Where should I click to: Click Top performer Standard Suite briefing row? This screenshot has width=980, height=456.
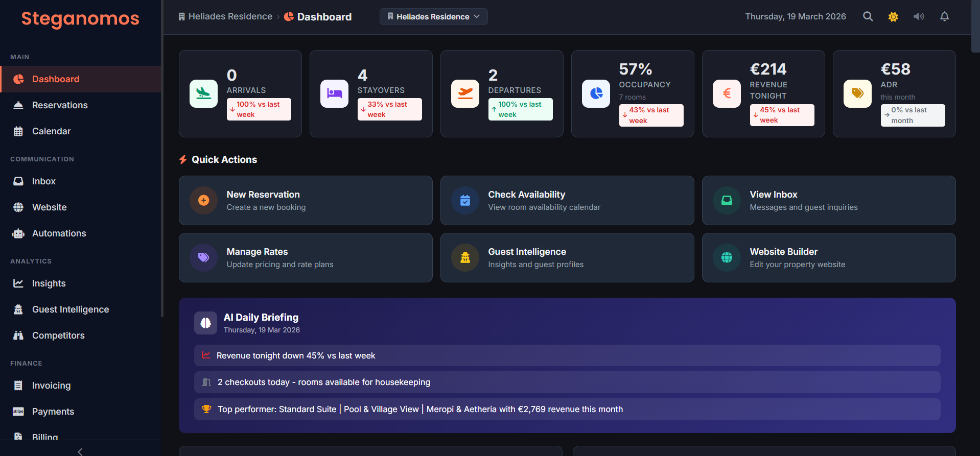[567, 410]
